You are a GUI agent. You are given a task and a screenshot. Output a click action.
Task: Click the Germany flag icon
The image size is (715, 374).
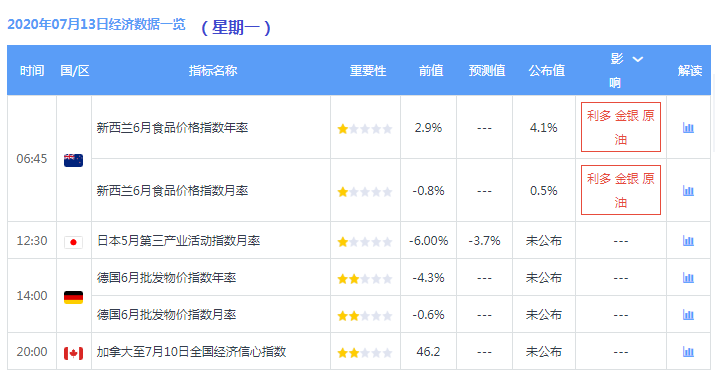tap(73, 297)
